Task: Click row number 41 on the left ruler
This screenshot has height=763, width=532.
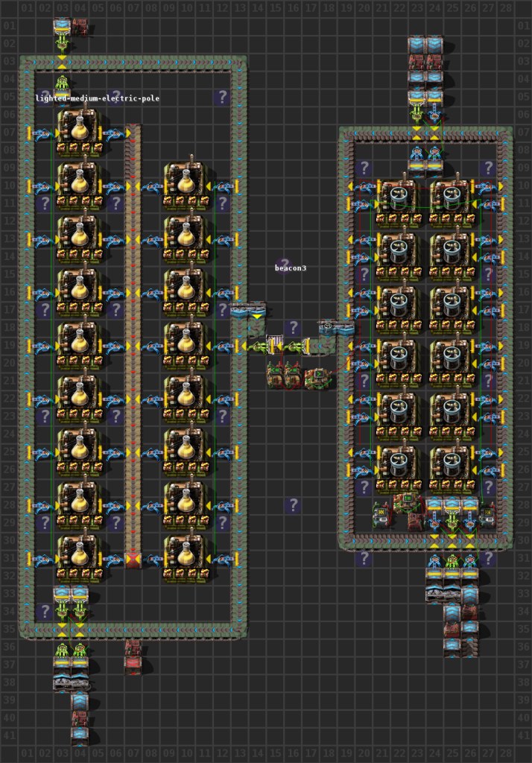Action: 9,736
